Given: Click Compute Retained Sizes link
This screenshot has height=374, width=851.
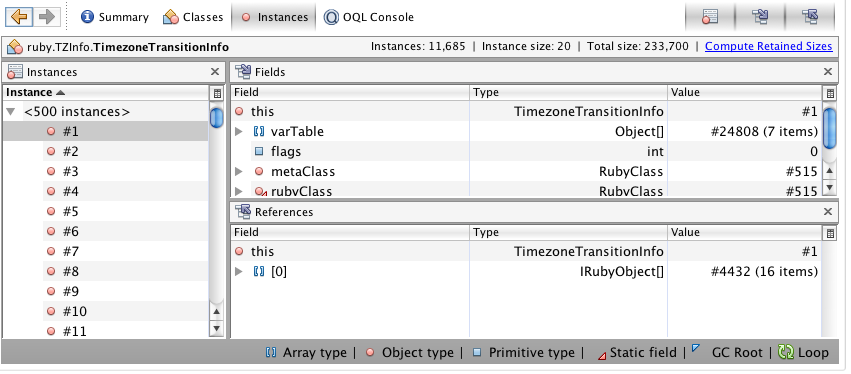Looking at the screenshot, I should coord(769,47).
